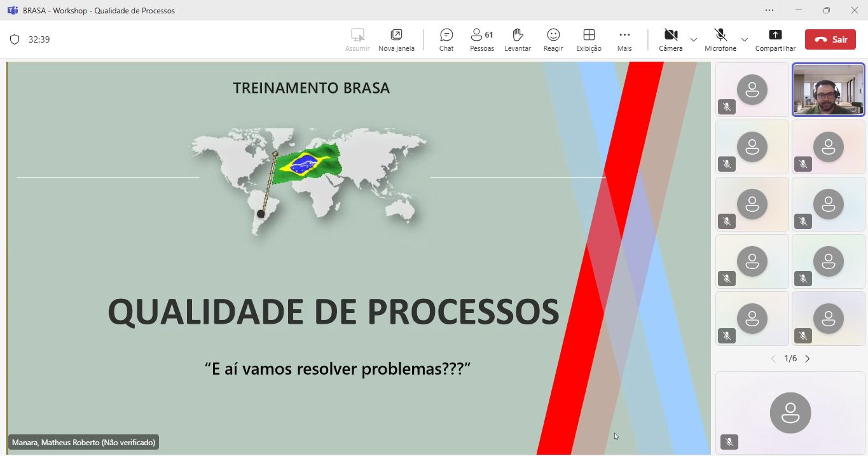Click the Microsoft Teams logo in title bar

pyautogui.click(x=12, y=10)
